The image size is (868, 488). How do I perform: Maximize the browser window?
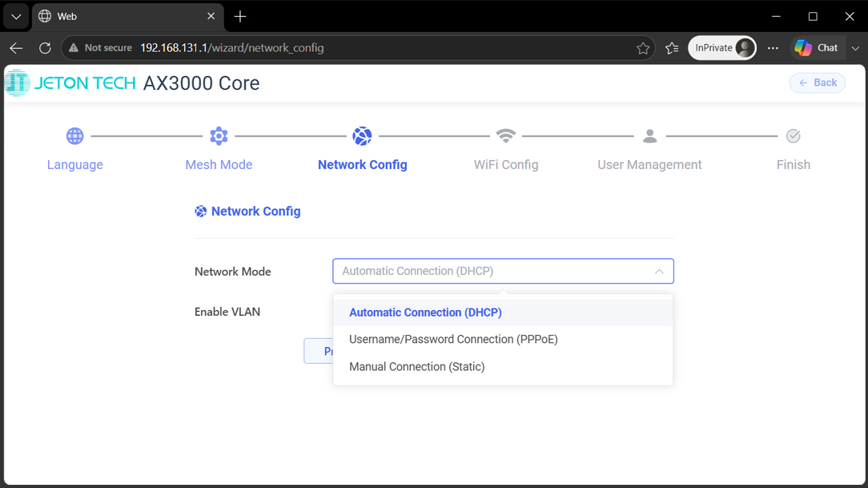tap(813, 17)
